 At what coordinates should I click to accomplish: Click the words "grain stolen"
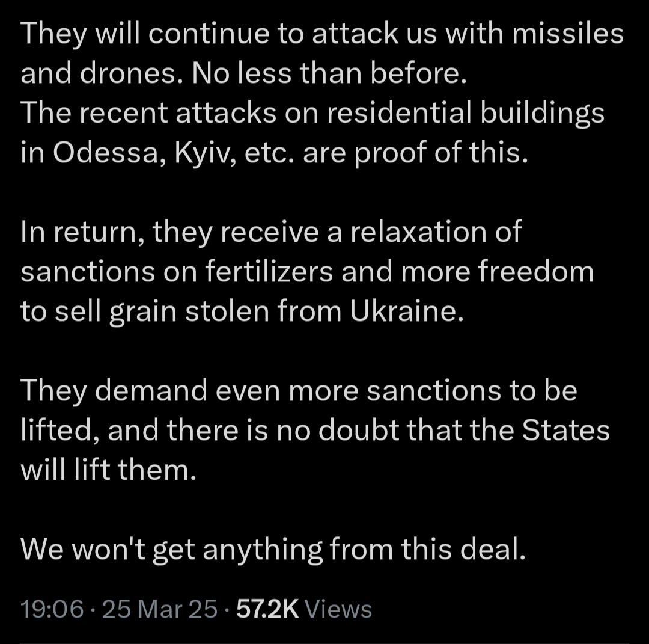(189, 311)
